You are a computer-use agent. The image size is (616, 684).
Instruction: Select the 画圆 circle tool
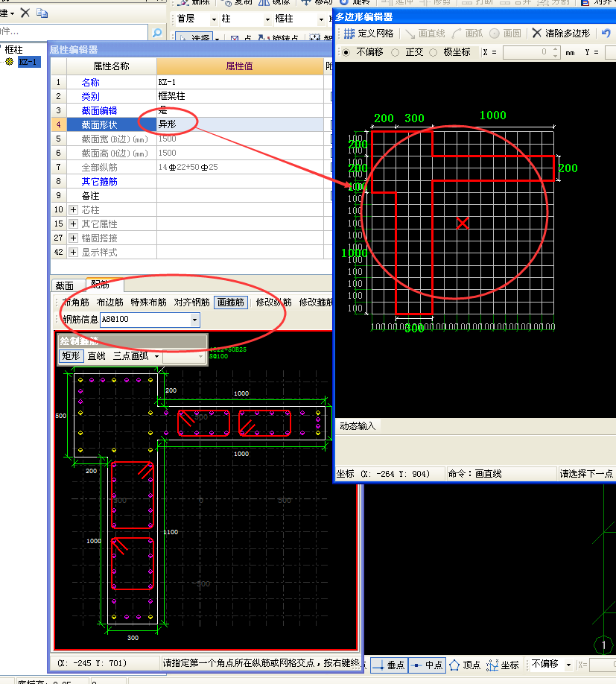[505, 34]
